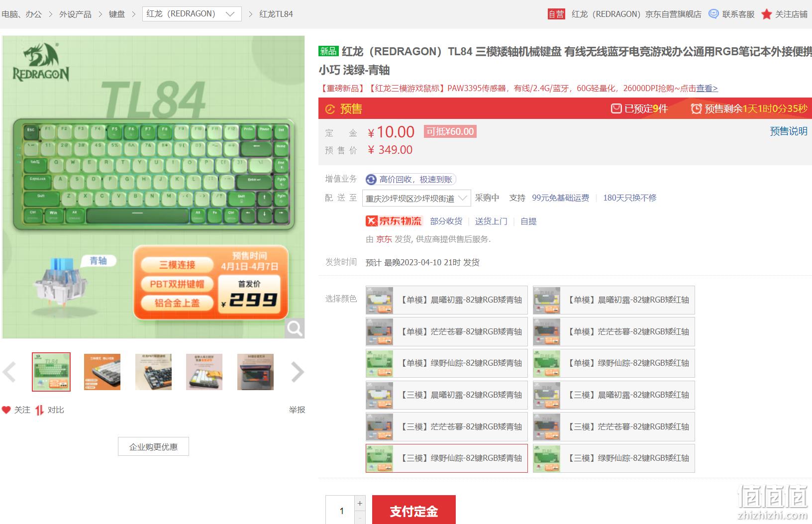Screen dimensions: 812x524
Task: Click 99元免基础运费 link
Action: tap(561, 198)
